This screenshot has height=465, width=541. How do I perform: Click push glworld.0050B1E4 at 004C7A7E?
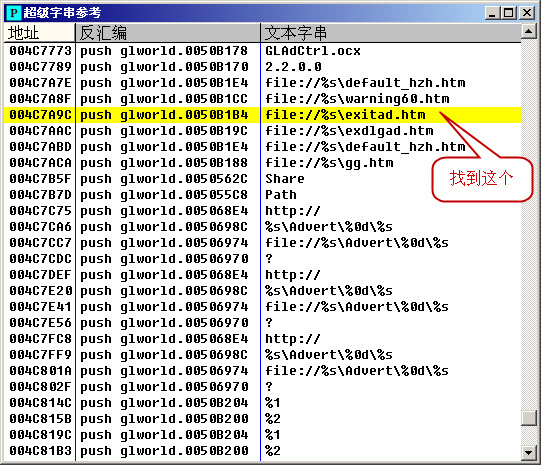click(x=164, y=83)
